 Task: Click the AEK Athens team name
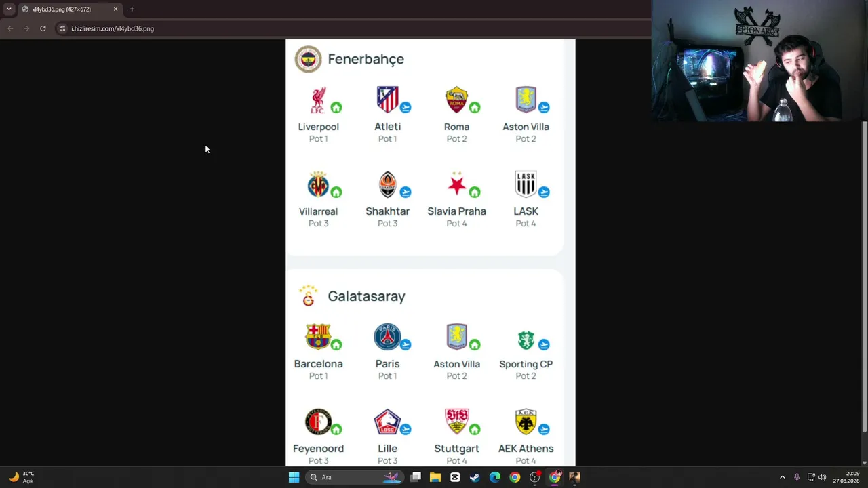click(x=526, y=449)
